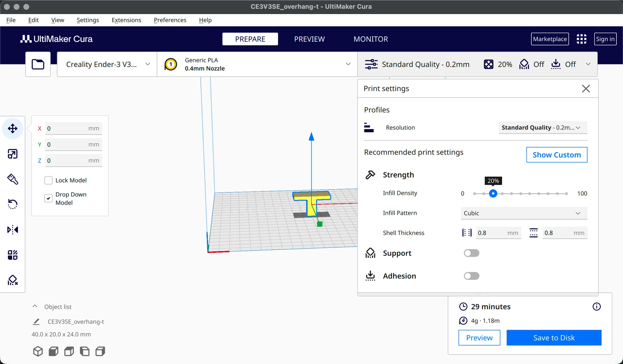This screenshot has height=364, width=623.
Task: Open file folder icon
Action: coord(38,64)
